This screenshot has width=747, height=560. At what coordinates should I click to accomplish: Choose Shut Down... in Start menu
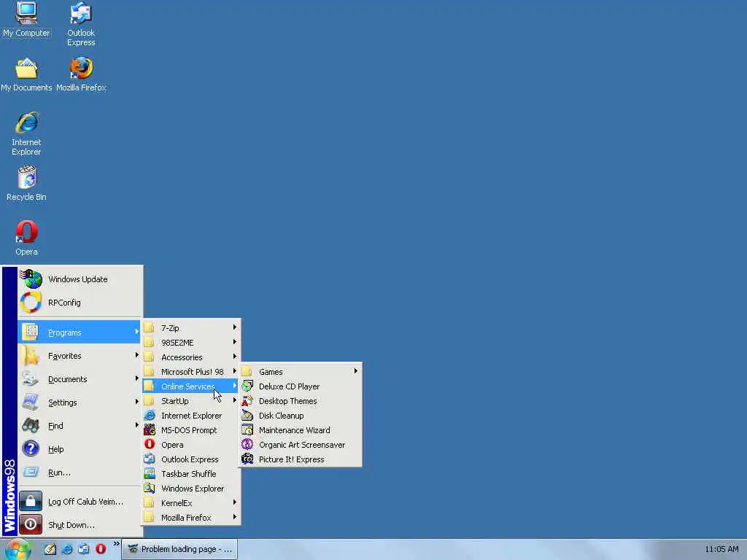click(x=80, y=525)
